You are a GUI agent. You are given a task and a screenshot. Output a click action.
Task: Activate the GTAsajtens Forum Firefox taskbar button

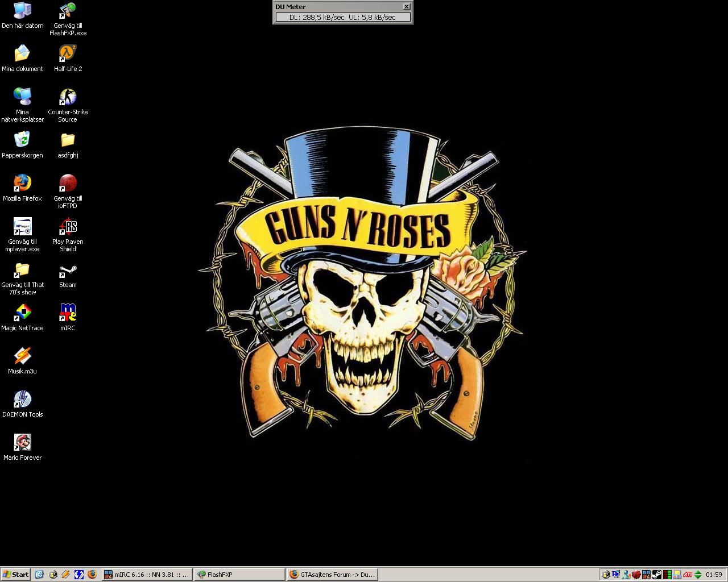pos(333,575)
